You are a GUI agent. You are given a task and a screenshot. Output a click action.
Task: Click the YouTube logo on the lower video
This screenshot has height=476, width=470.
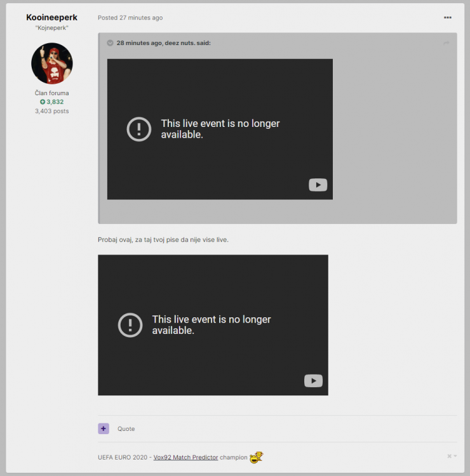click(x=313, y=381)
